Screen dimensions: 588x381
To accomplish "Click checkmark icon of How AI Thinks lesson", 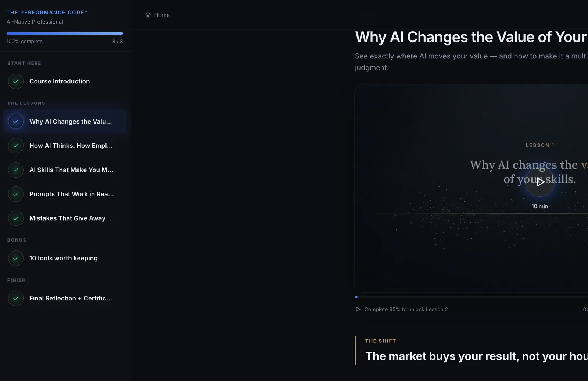I will coord(16,146).
